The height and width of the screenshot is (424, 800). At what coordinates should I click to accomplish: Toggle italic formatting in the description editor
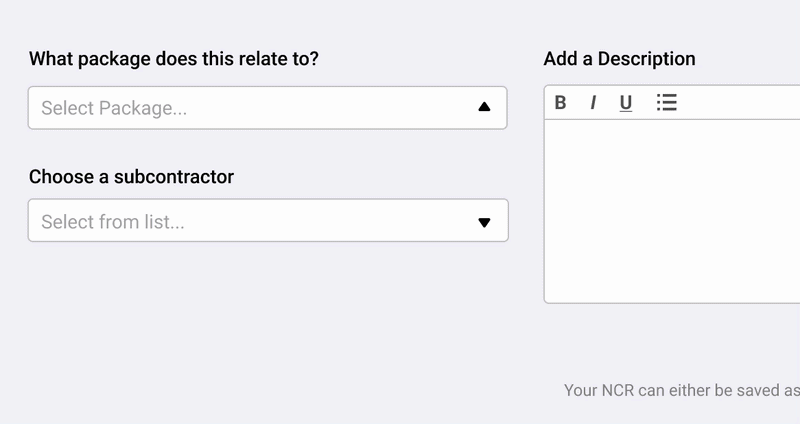tap(593, 102)
